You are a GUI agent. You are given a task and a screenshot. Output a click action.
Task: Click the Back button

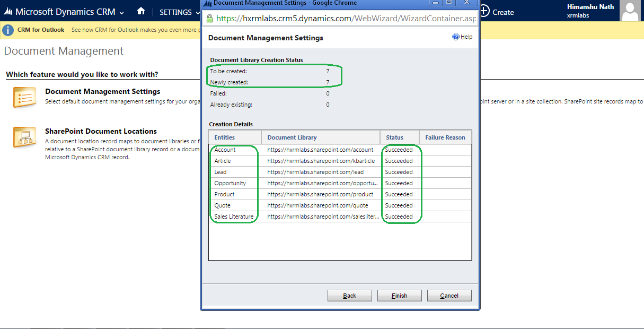[x=350, y=296]
